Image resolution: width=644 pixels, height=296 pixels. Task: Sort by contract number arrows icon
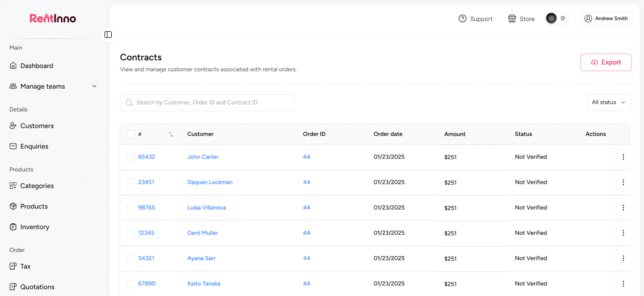click(171, 134)
